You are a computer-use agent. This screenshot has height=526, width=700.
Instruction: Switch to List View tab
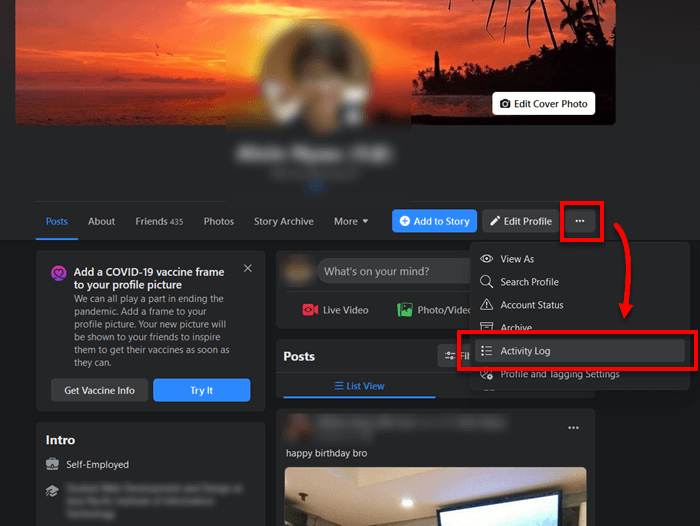[x=359, y=386]
